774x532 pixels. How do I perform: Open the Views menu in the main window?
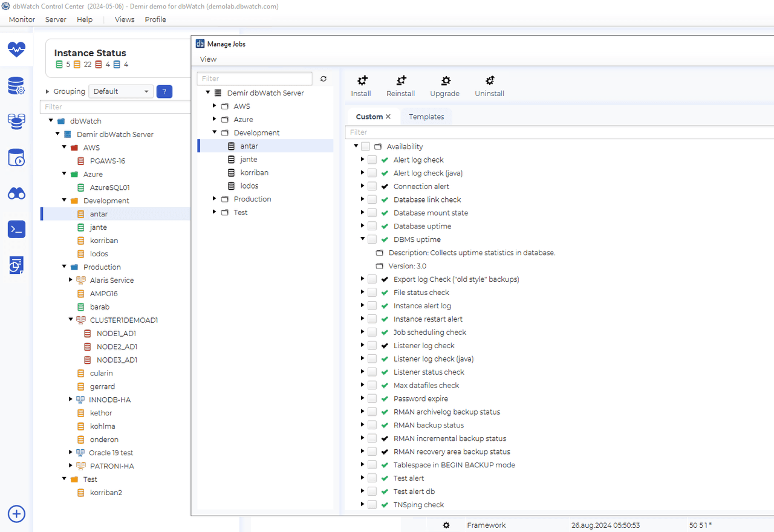click(x=125, y=19)
